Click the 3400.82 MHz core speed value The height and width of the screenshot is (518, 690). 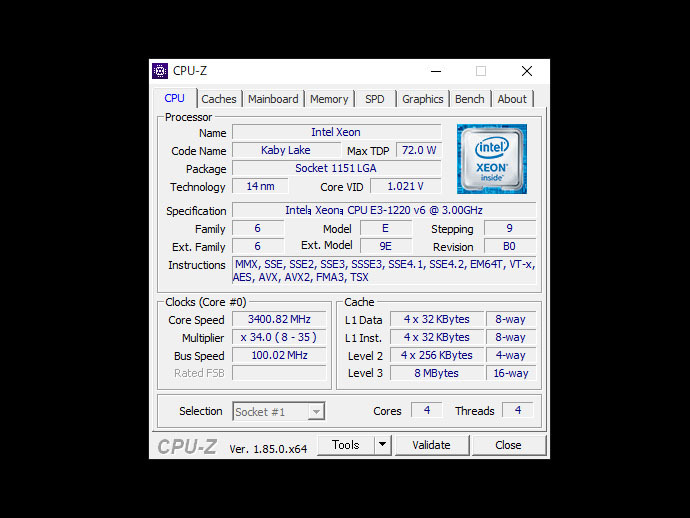point(279,319)
